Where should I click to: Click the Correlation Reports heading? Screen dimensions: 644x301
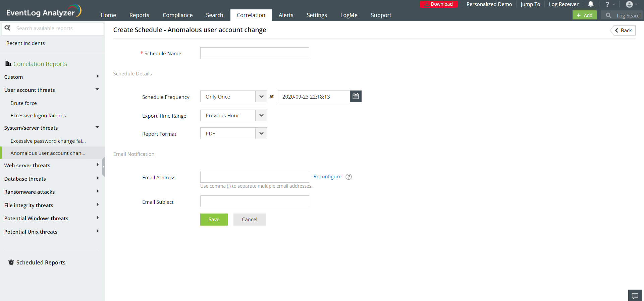tap(40, 64)
